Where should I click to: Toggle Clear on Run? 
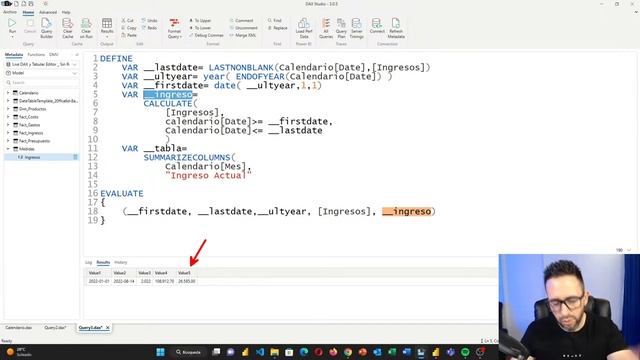[x=86, y=28]
